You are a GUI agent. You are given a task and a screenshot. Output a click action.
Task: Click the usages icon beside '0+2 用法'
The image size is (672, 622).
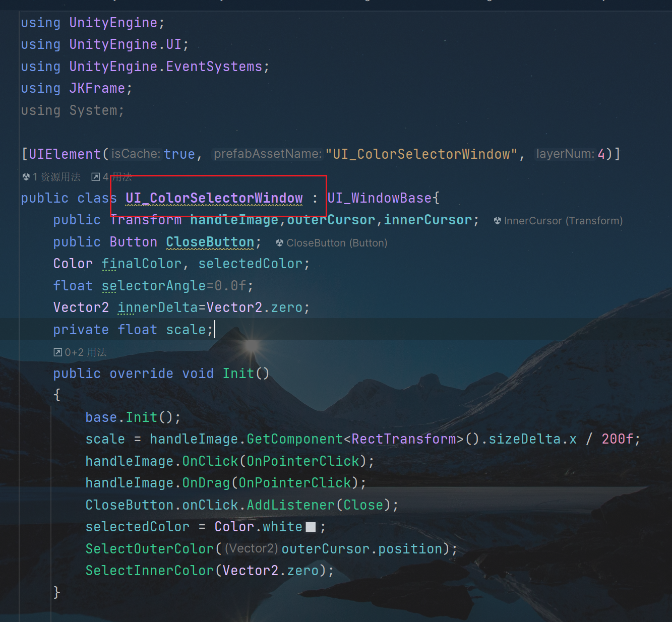click(x=58, y=352)
